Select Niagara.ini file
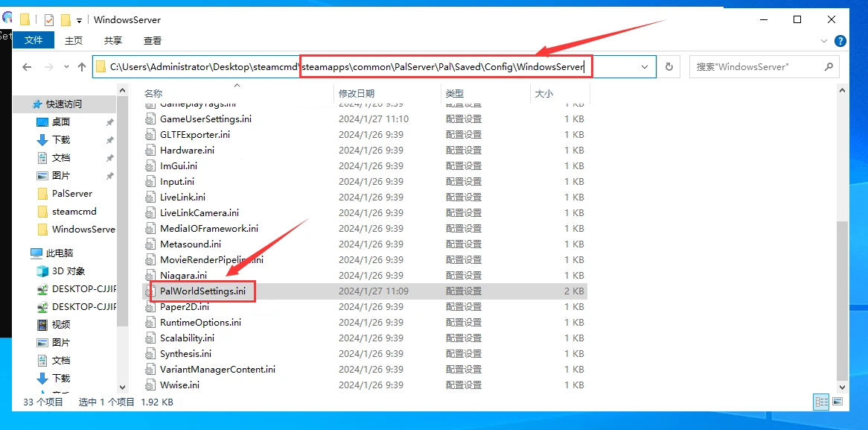 click(183, 276)
